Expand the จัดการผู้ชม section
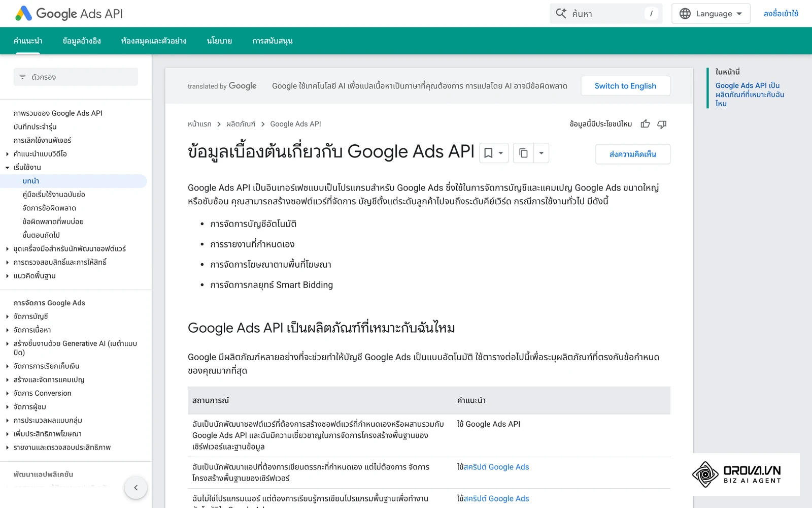Viewport: 812px width, 508px height. [7, 407]
